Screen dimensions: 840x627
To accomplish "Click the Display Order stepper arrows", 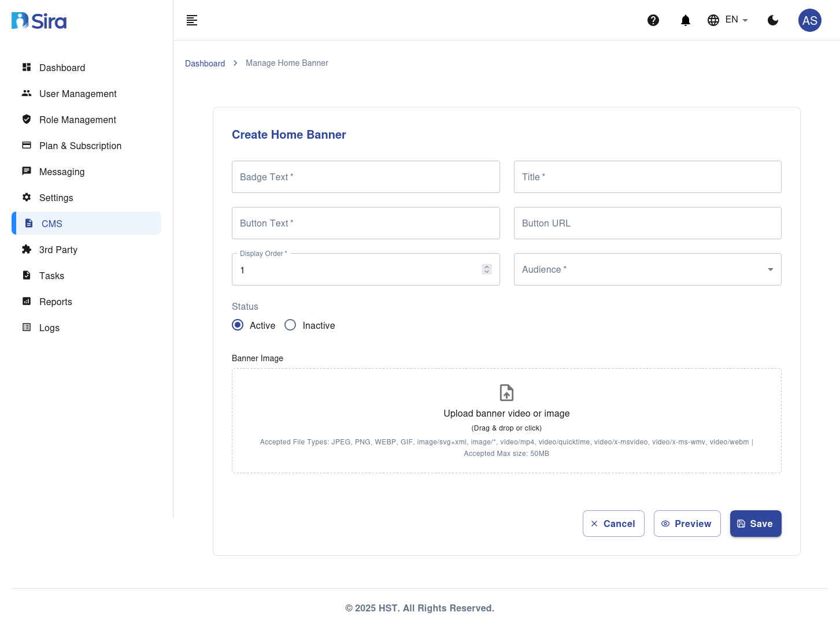I will 486,269.
